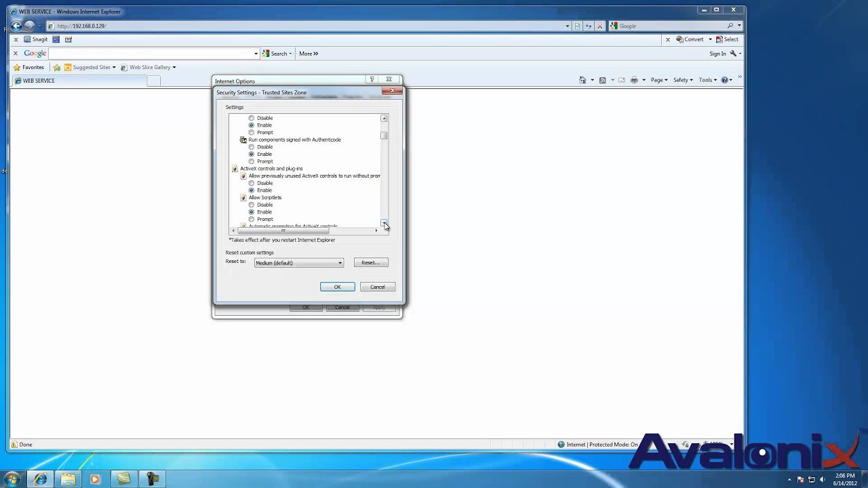Viewport: 868px width, 488px height.
Task: Click the Snagit toolbar button
Action: pyautogui.click(x=36, y=39)
